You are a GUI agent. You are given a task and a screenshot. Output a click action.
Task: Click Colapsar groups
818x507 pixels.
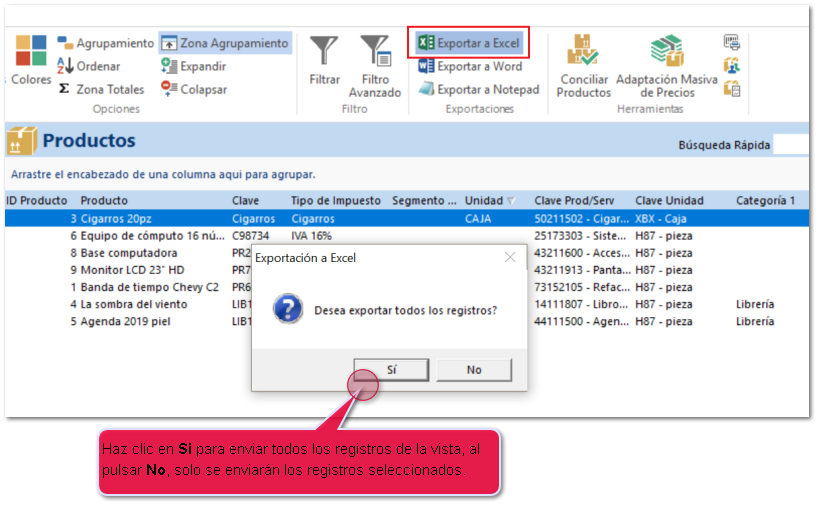click(x=194, y=89)
